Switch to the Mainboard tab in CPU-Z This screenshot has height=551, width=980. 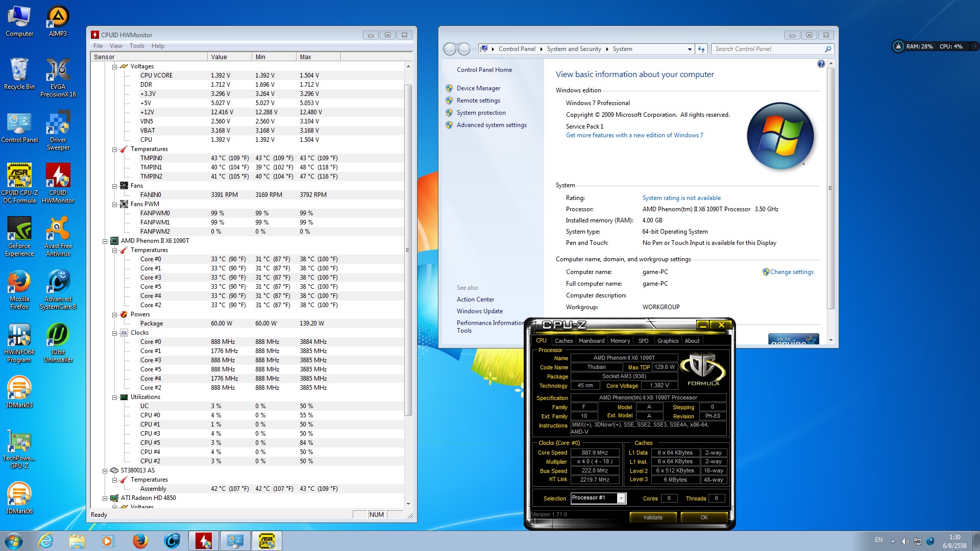click(591, 341)
